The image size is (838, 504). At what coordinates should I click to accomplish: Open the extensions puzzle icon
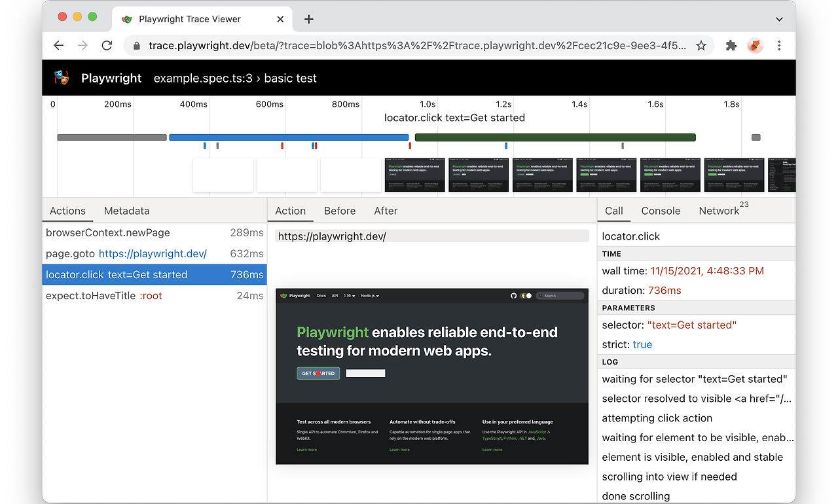(731, 46)
